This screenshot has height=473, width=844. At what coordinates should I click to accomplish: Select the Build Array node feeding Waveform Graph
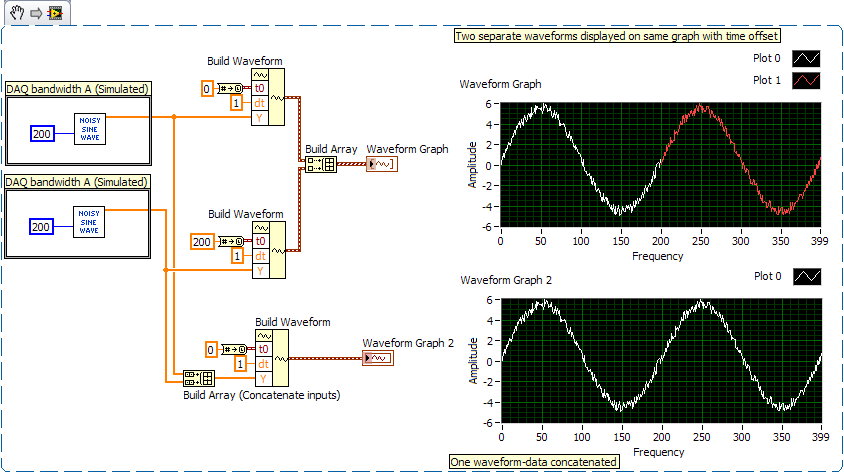tap(321, 164)
